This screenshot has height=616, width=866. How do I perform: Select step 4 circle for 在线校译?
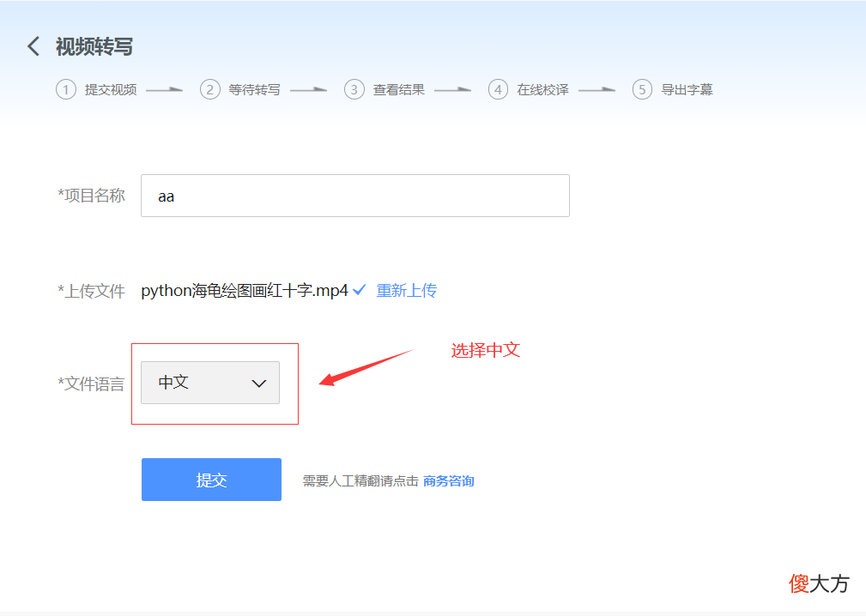[498, 89]
